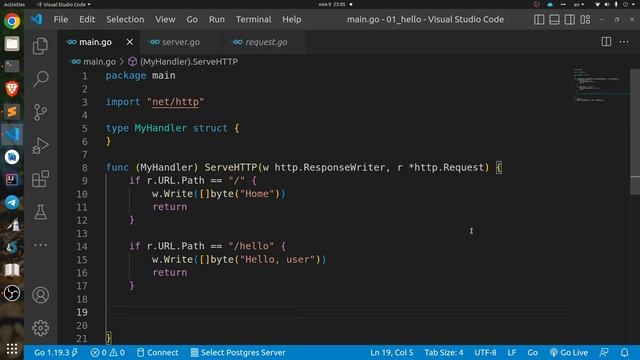Click Select Postgres Server in status bar
This screenshot has width=640, height=360.
point(238,352)
